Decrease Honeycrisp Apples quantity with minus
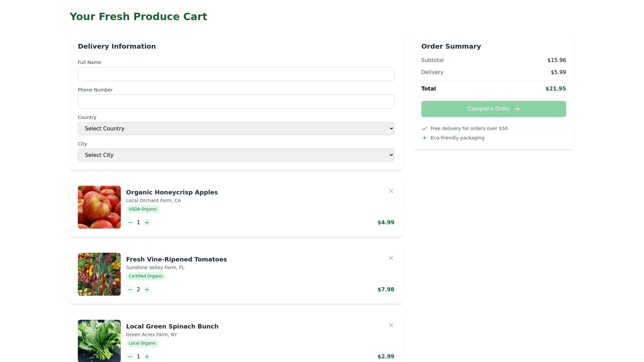The image size is (644, 362). (130, 223)
